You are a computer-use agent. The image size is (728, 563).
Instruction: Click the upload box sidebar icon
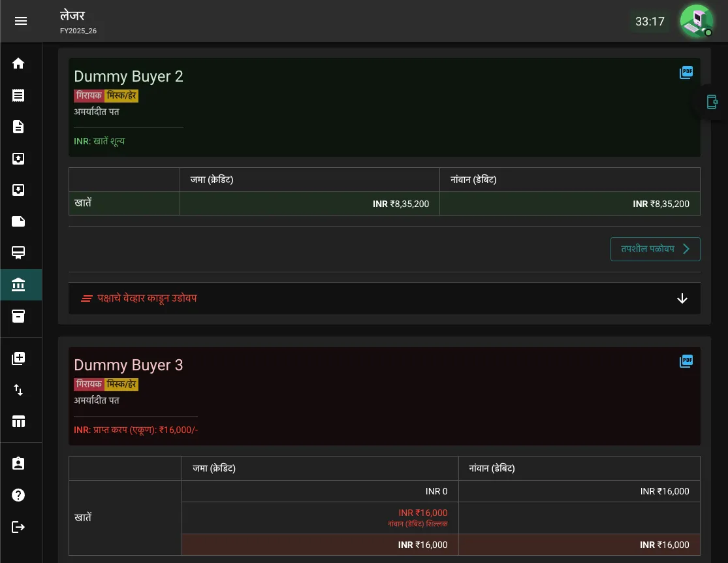[x=18, y=159]
